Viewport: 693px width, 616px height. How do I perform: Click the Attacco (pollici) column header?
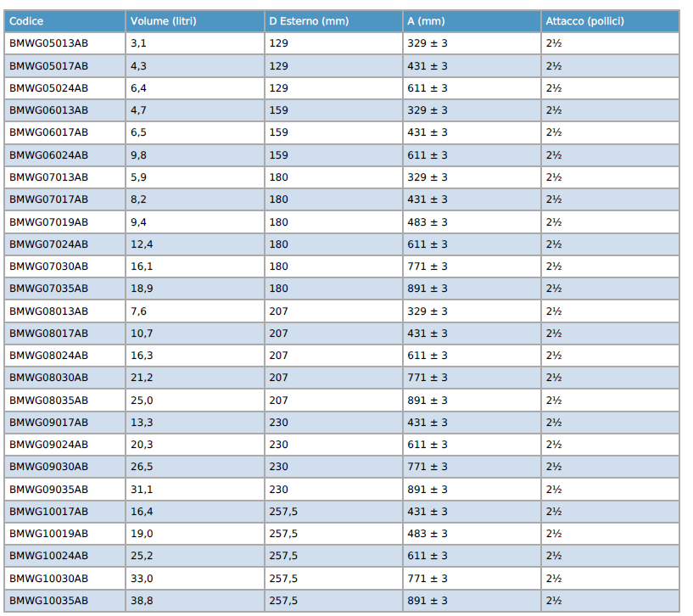pos(584,20)
